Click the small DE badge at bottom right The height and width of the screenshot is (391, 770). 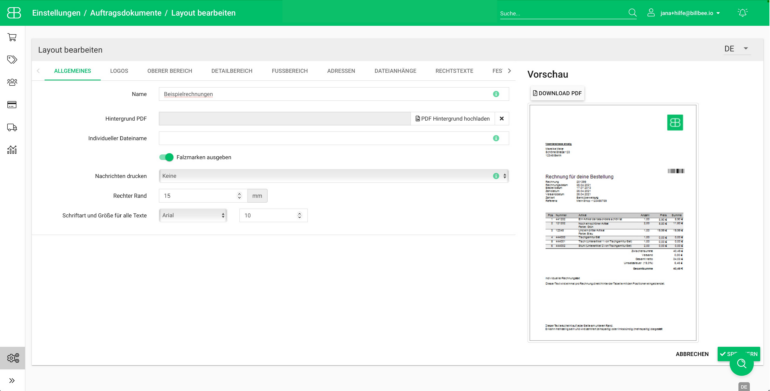tap(743, 387)
